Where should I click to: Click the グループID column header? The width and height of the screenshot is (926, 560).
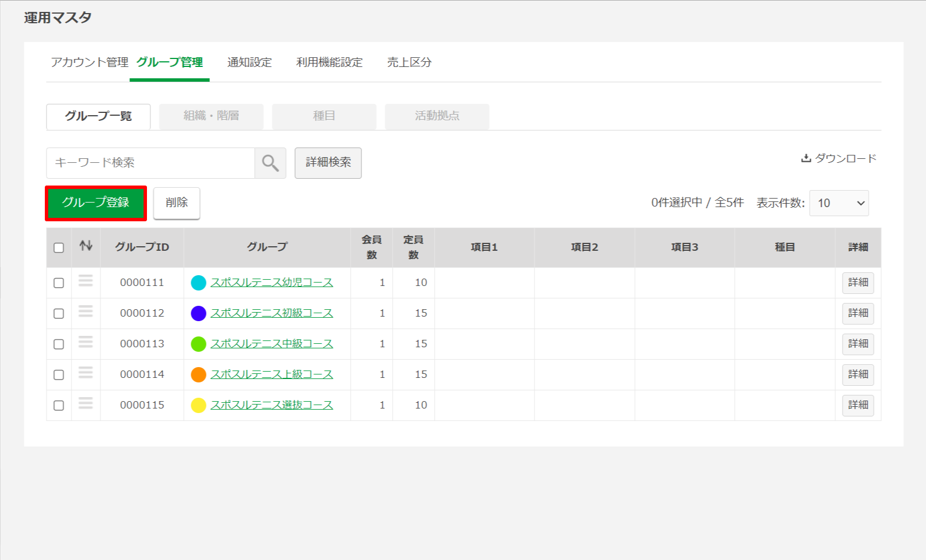point(142,247)
